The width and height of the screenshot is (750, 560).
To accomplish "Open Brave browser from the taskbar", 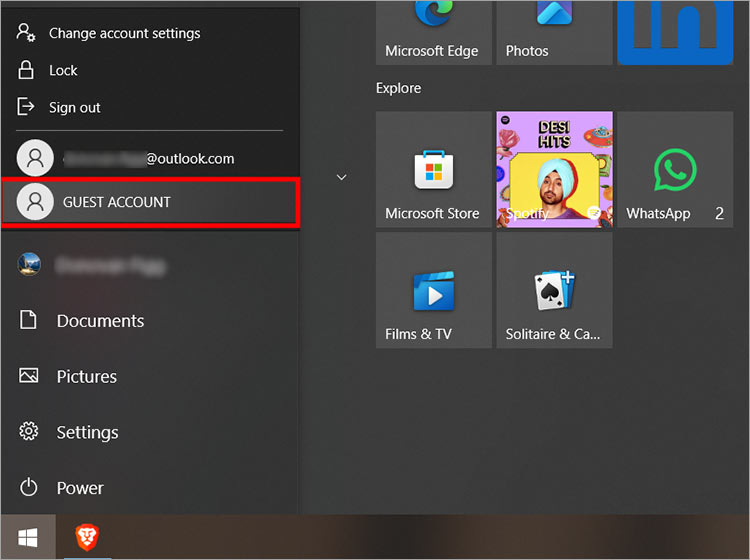I will pos(87,537).
